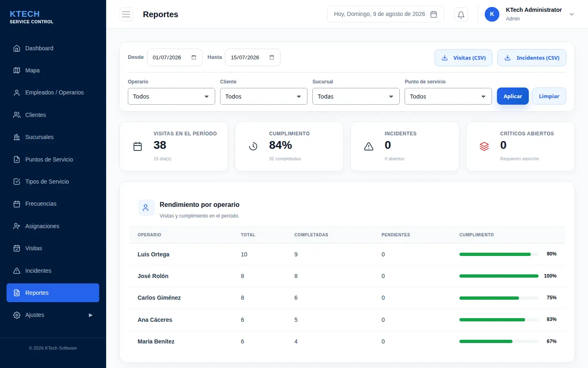Click the clock icon in Cumplimiento card
The image size is (588, 368).
(253, 146)
